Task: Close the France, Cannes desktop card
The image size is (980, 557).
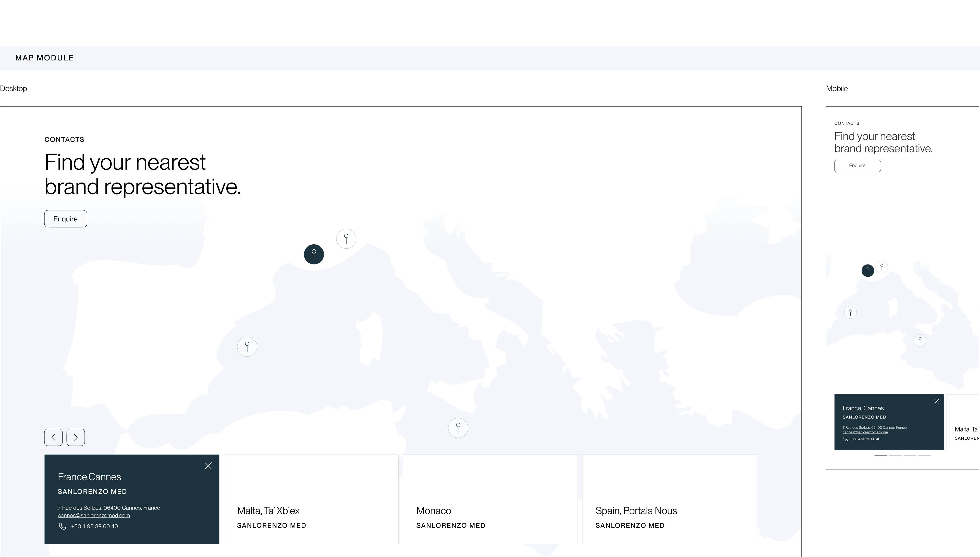Action: click(208, 466)
